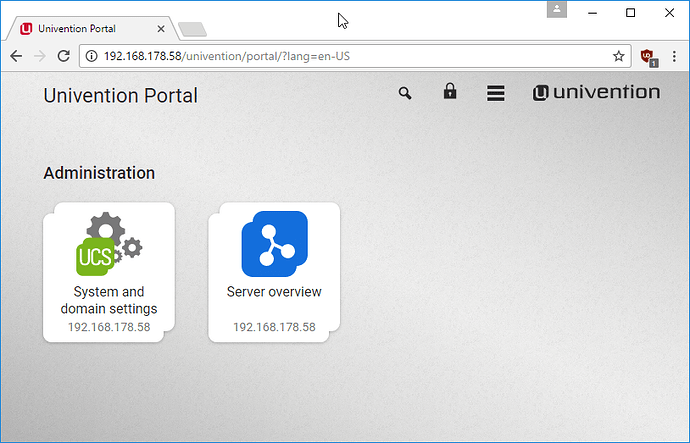Close the Univention Portal tab
The width and height of the screenshot is (690, 443).
click(161, 29)
